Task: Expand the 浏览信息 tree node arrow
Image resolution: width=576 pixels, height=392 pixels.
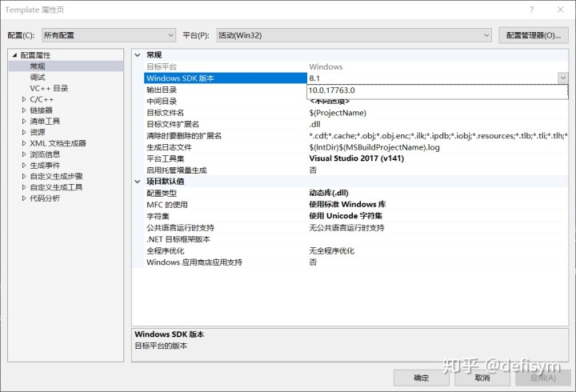Action: (24, 154)
